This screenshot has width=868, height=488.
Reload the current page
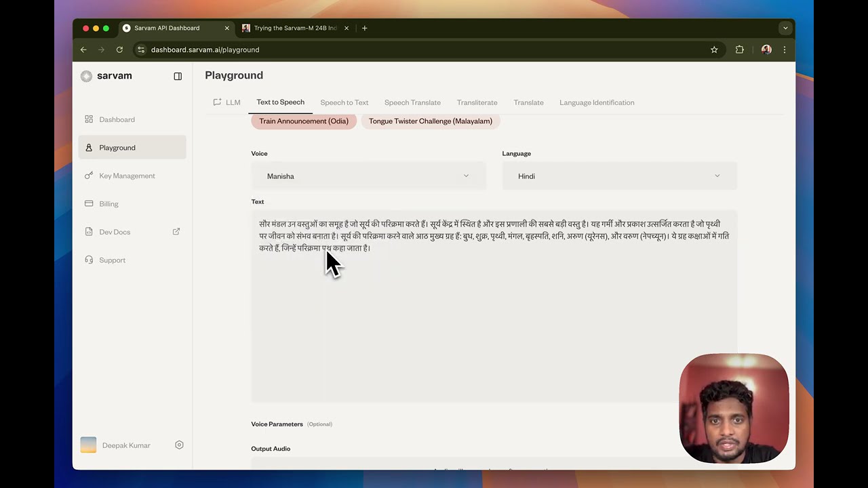[x=119, y=49]
